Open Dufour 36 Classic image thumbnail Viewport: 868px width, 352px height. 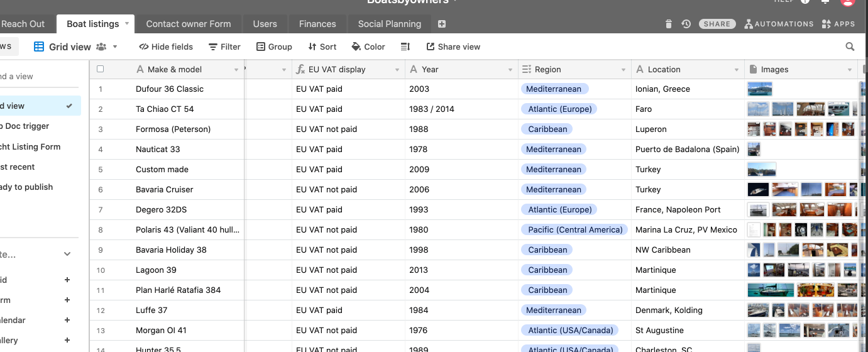click(760, 89)
